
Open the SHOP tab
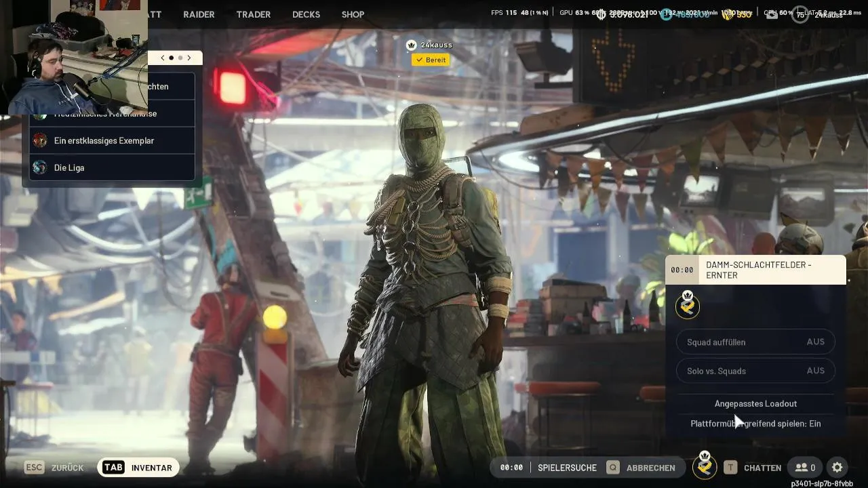353,14
